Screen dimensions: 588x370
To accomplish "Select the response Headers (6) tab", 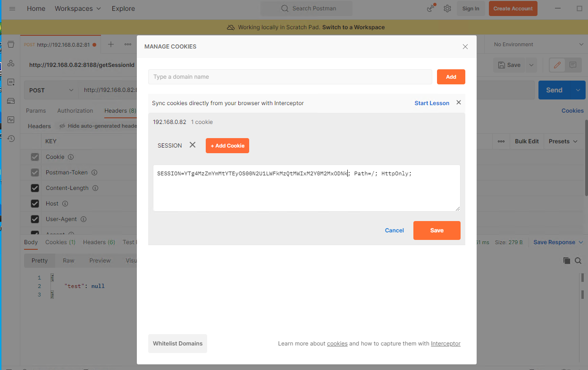I will [99, 242].
